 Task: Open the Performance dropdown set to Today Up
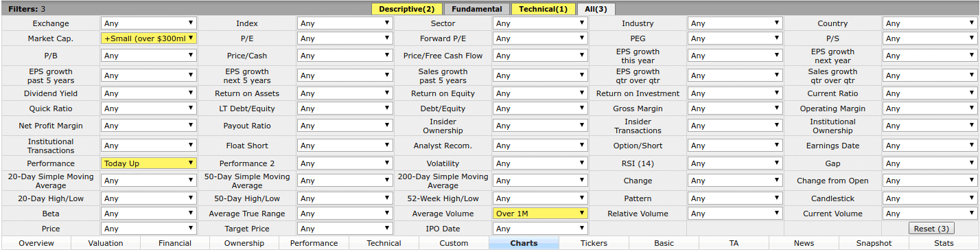click(149, 163)
